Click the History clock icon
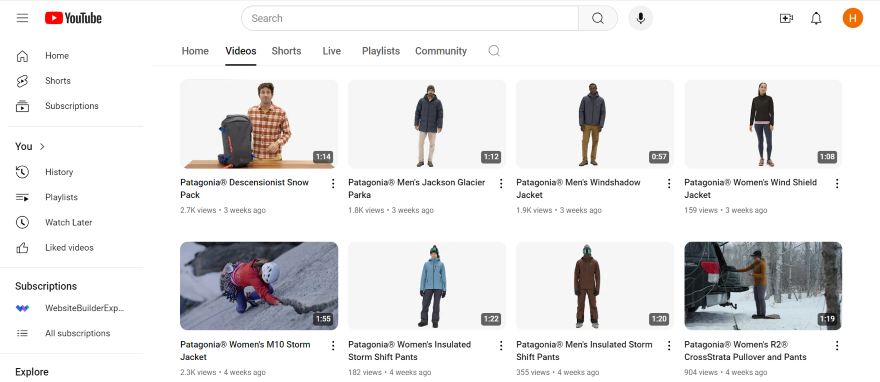This screenshot has height=382, width=880. click(x=22, y=172)
